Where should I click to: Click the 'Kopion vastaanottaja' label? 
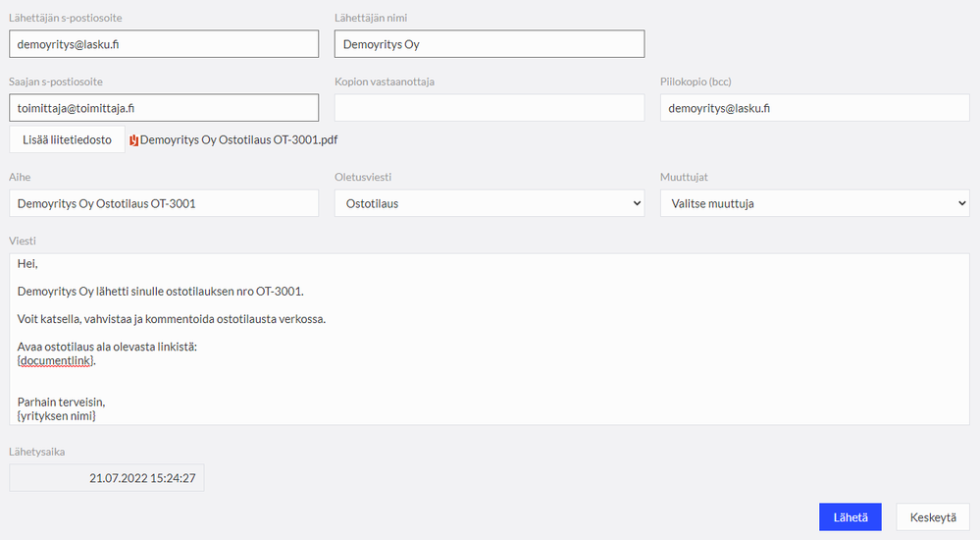(385, 81)
